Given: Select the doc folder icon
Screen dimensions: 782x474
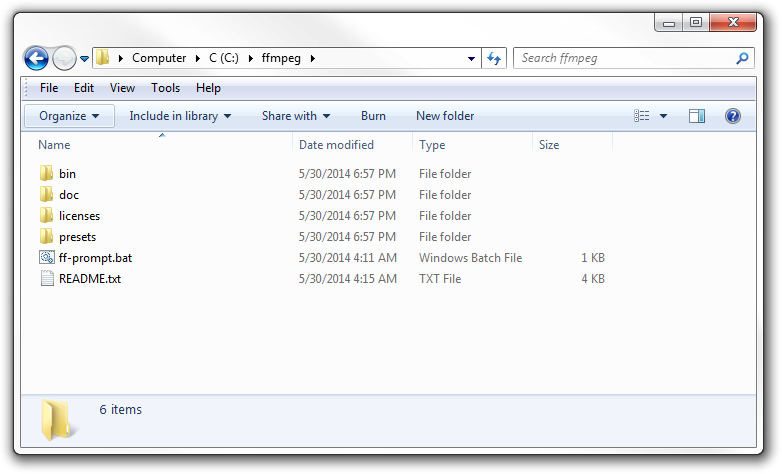Looking at the screenshot, I should 46,194.
